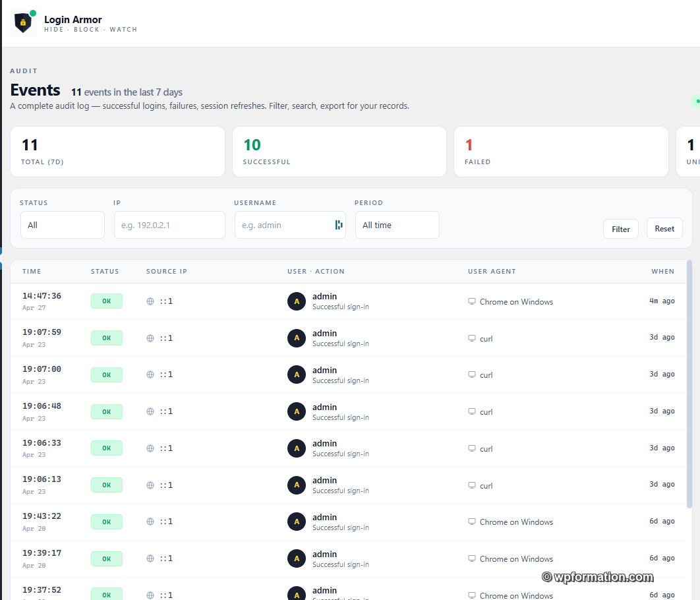Viewport: 700px width, 600px height.
Task: Click globe icon in the 19:06:33 row
Action: coord(150,448)
